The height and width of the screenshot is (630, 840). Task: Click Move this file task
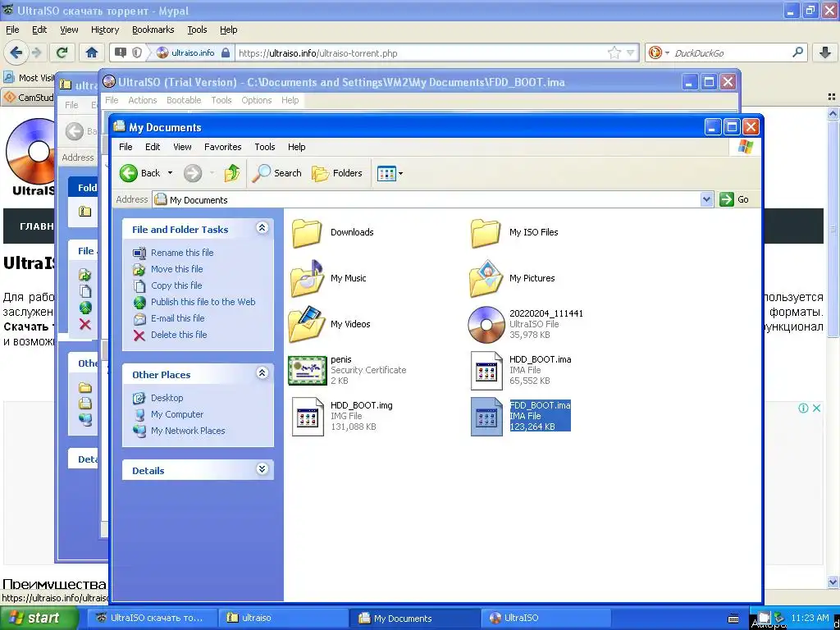click(x=177, y=269)
